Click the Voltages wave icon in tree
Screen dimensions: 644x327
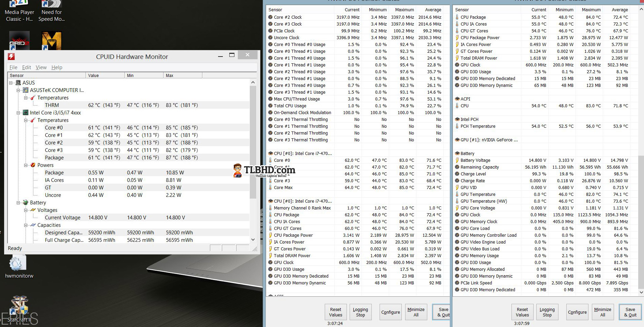33,210
